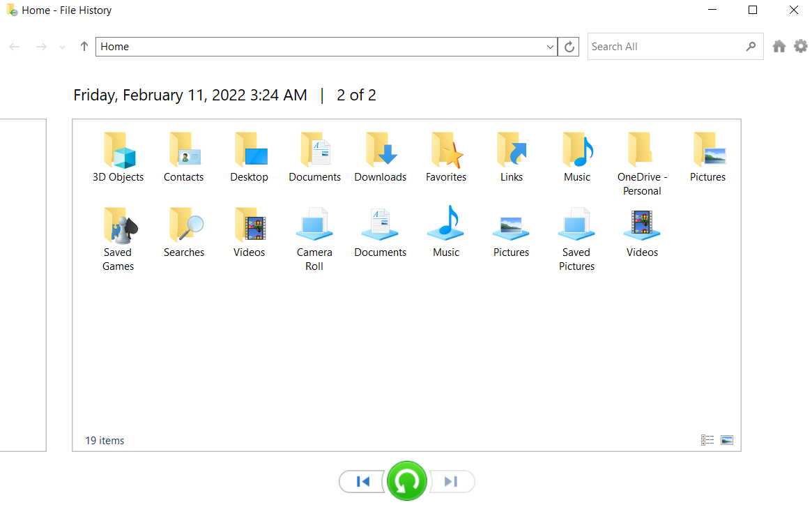Image resolution: width=812 pixels, height=507 pixels.
Task: Click the Search All input field
Action: (x=666, y=47)
